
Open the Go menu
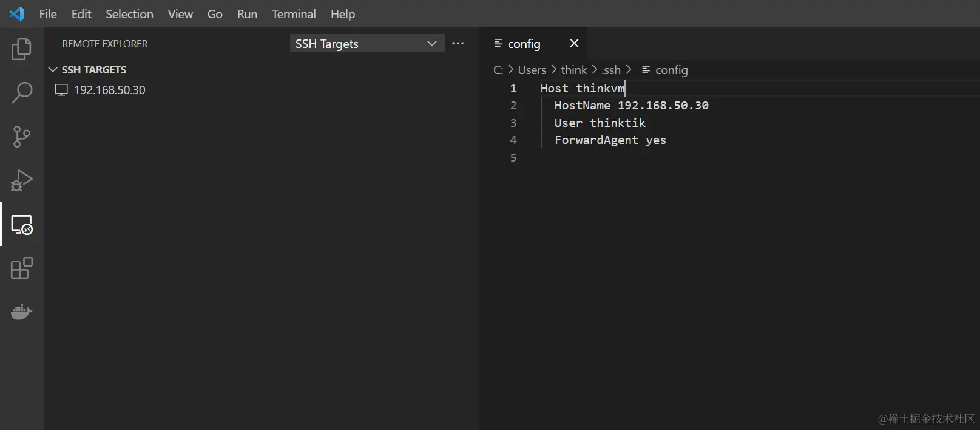(x=215, y=14)
